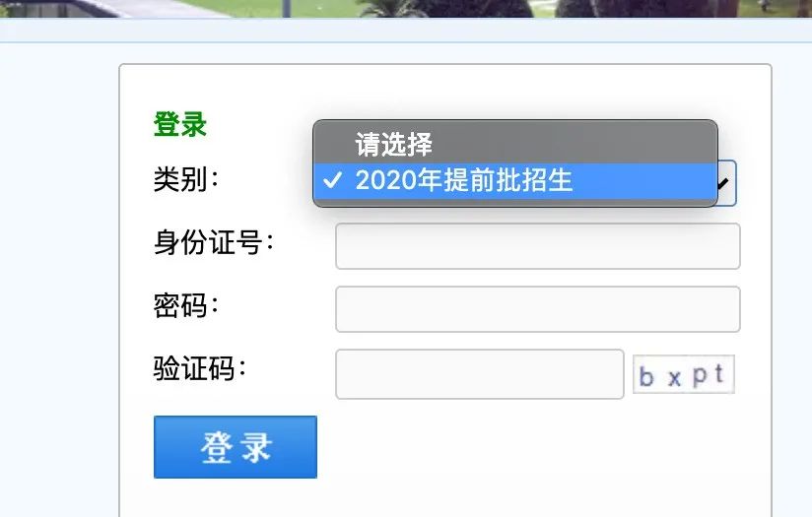Refresh the bxpt captcha image
The width and height of the screenshot is (812, 517).
tap(684, 374)
